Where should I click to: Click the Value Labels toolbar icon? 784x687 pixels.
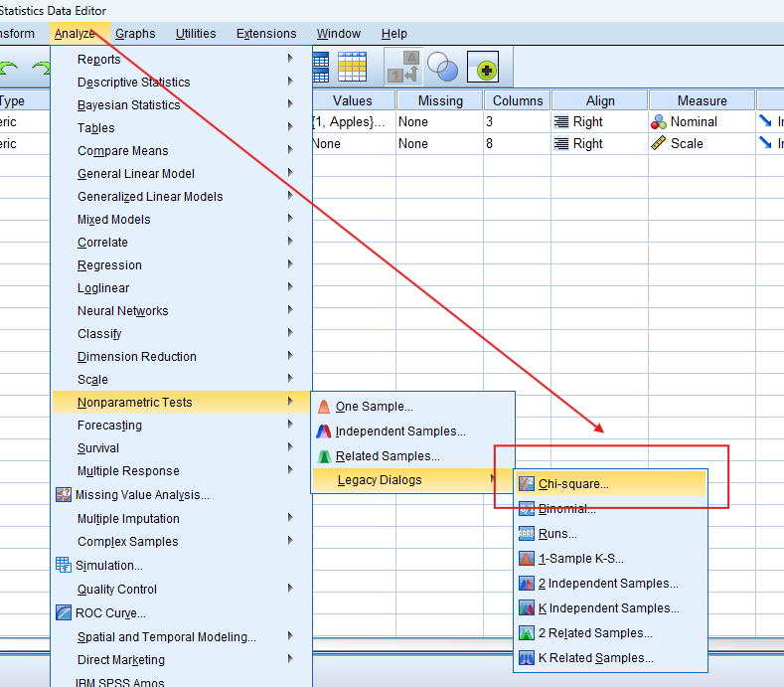(x=401, y=67)
